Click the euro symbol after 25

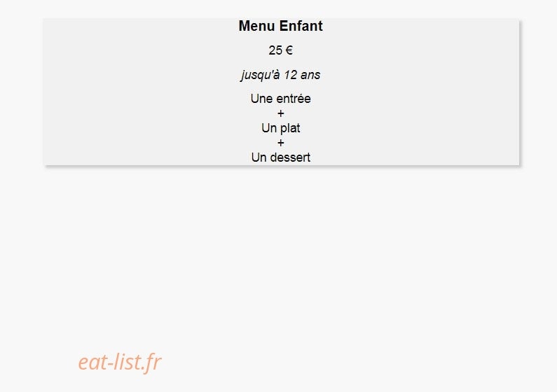(x=289, y=50)
